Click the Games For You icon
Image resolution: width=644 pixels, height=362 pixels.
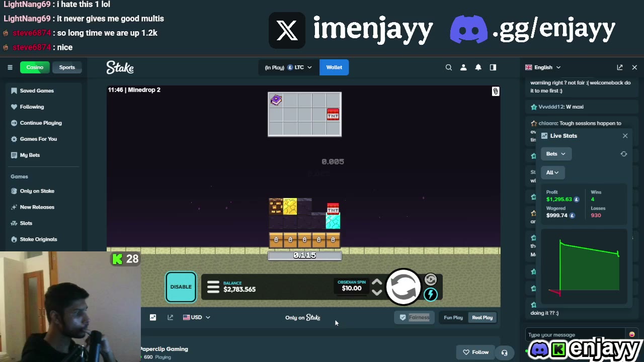pyautogui.click(x=14, y=139)
